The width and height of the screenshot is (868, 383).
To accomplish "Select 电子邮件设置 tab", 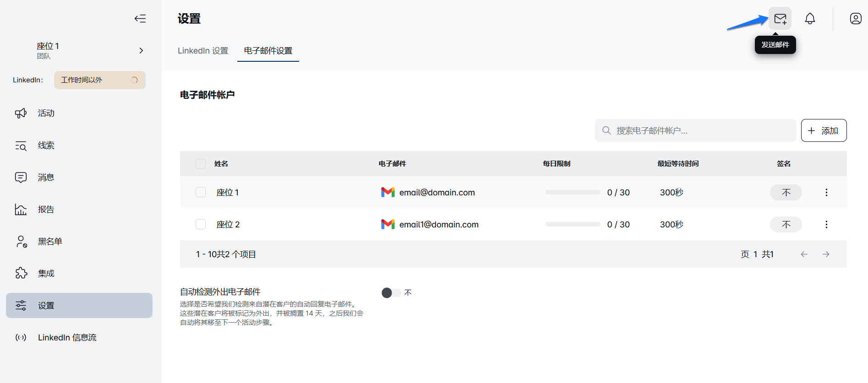I will (x=268, y=51).
